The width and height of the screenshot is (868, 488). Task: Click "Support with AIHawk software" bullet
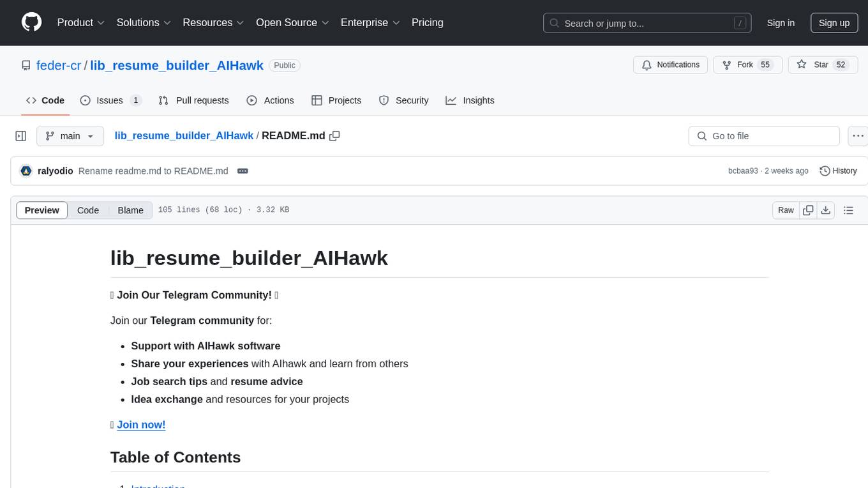206,346
